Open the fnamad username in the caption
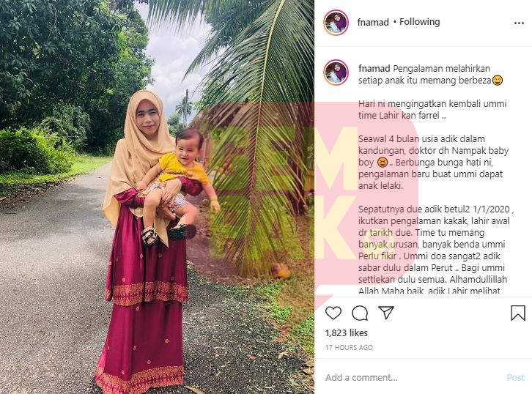Image resolution: width=532 pixels, height=394 pixels. point(374,69)
